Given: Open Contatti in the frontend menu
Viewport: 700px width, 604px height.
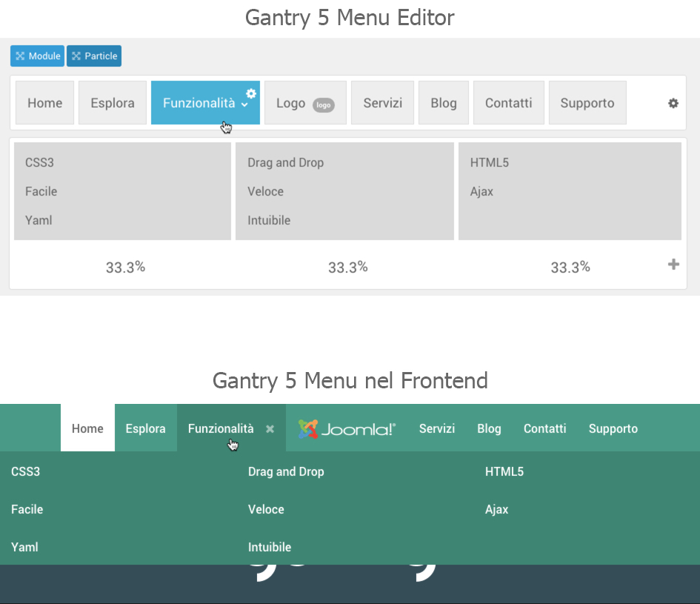Looking at the screenshot, I should point(544,428).
